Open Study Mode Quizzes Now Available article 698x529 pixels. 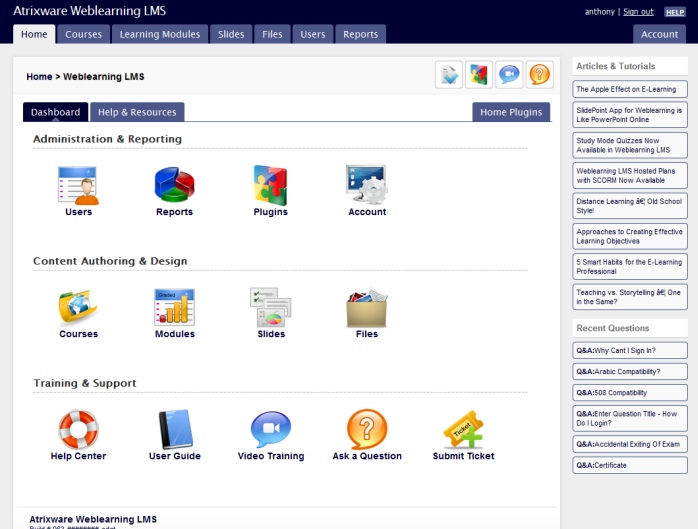(x=630, y=145)
